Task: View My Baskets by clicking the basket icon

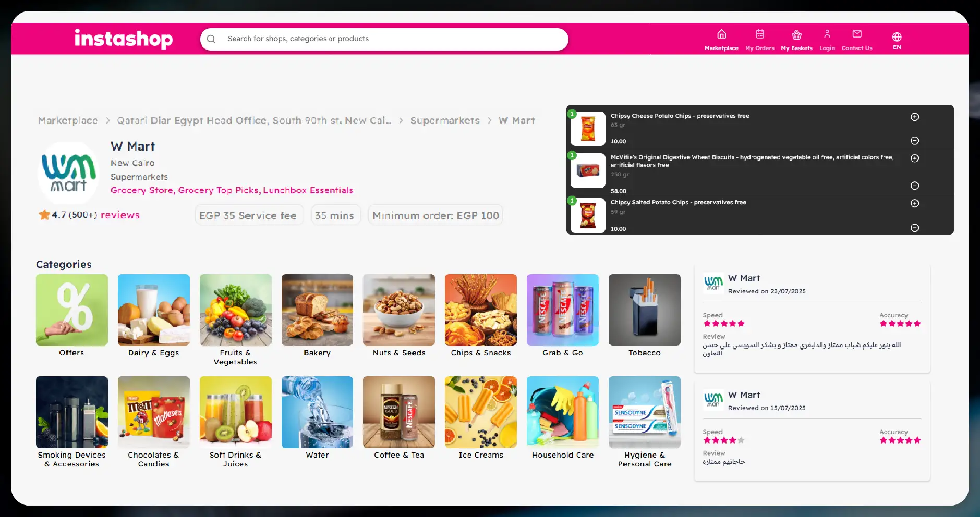Action: coord(796,34)
